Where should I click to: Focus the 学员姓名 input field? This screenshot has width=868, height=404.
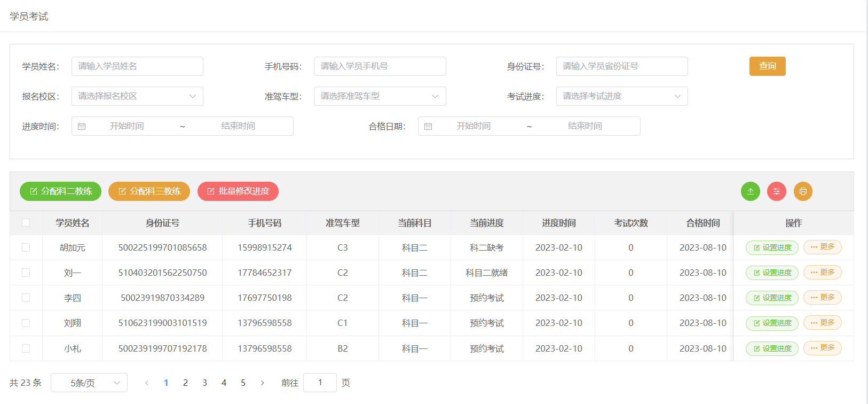point(137,66)
